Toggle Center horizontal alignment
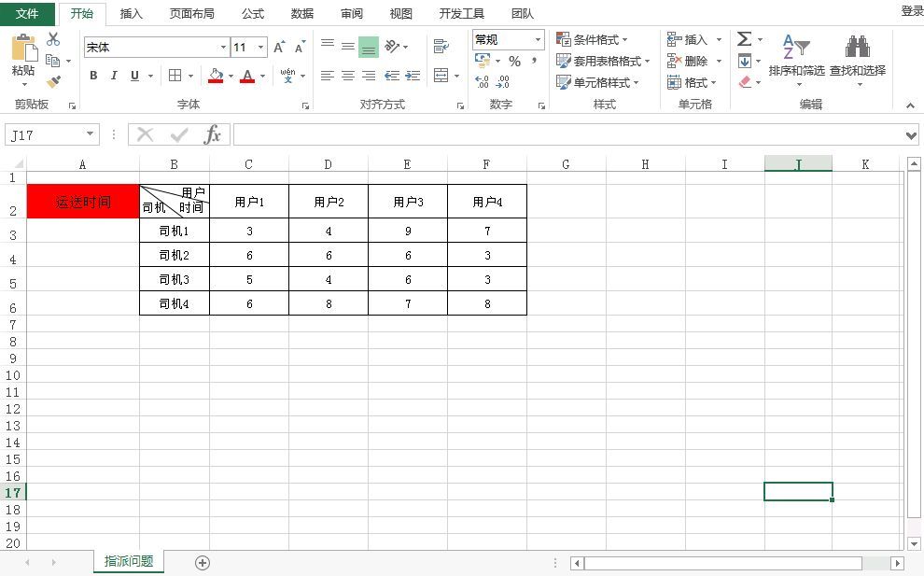The width and height of the screenshot is (924, 576). 348,76
